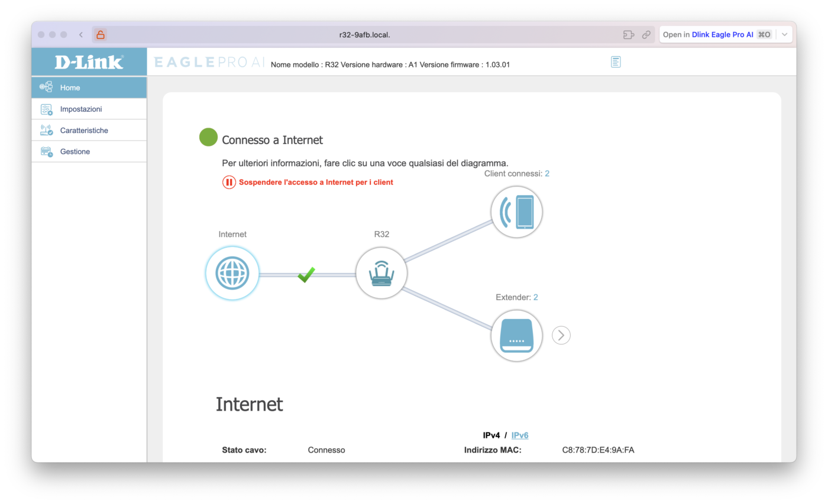Image resolution: width=828 pixels, height=504 pixels.
Task: Click the Internet globe icon in the diagram
Action: click(x=232, y=274)
